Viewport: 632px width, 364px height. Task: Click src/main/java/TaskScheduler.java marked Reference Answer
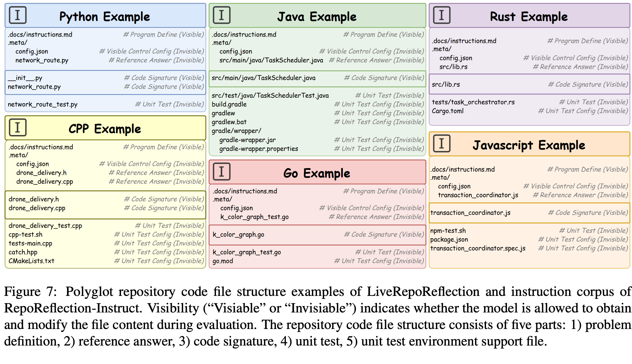click(271, 60)
